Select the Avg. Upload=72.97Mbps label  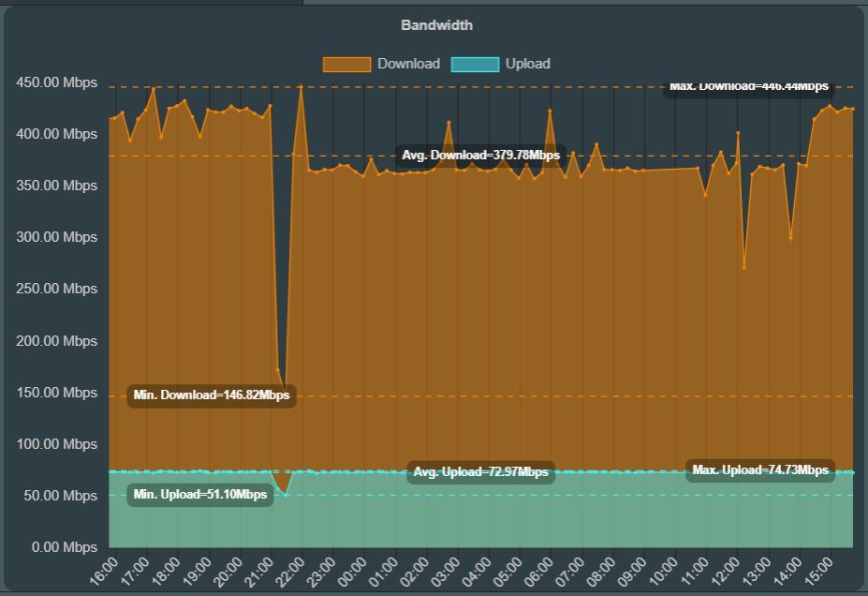480,472
